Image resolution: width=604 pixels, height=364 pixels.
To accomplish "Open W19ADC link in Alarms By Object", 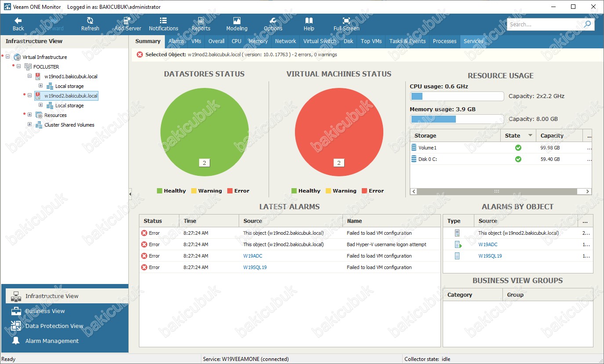I will click(488, 244).
